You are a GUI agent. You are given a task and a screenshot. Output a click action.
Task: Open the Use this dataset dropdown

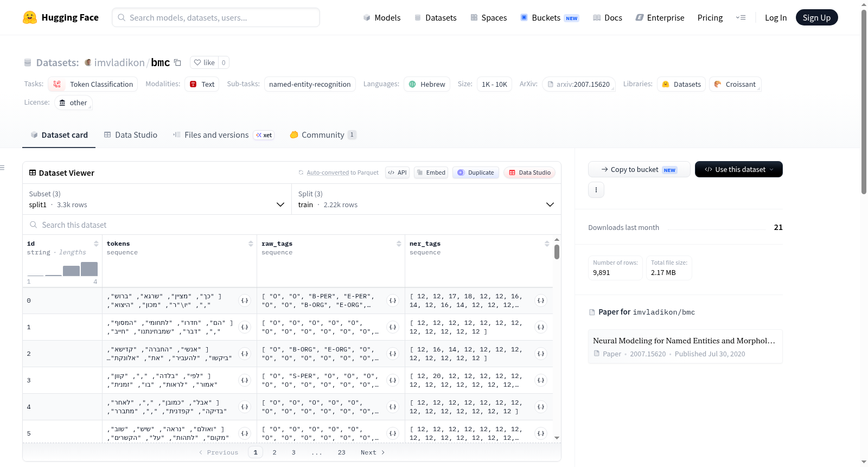pos(739,169)
